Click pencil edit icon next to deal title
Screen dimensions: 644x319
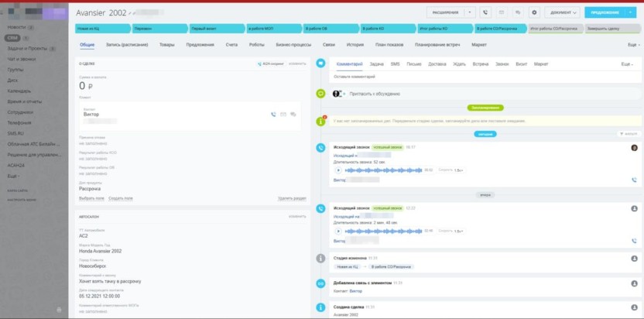click(x=130, y=14)
